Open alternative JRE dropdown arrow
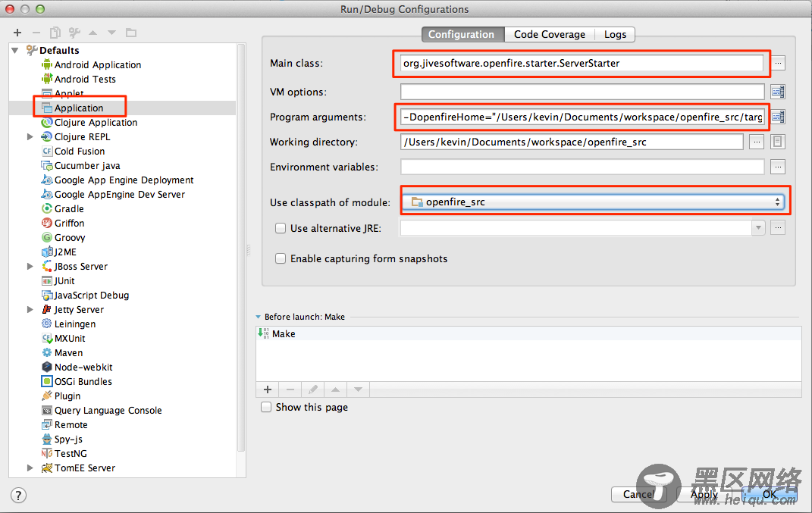 (758, 228)
